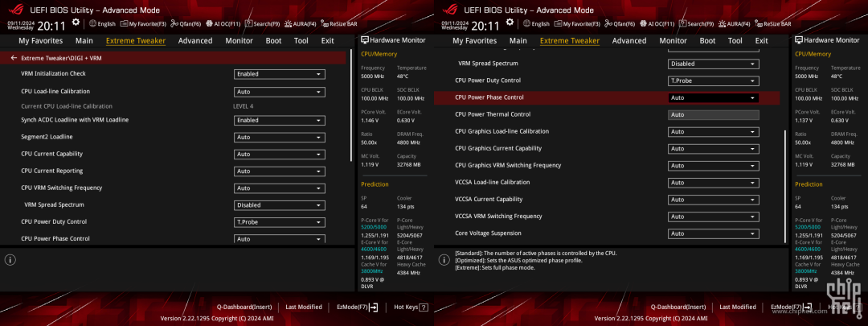Click Hot Keys question icon in left screen

point(424,307)
